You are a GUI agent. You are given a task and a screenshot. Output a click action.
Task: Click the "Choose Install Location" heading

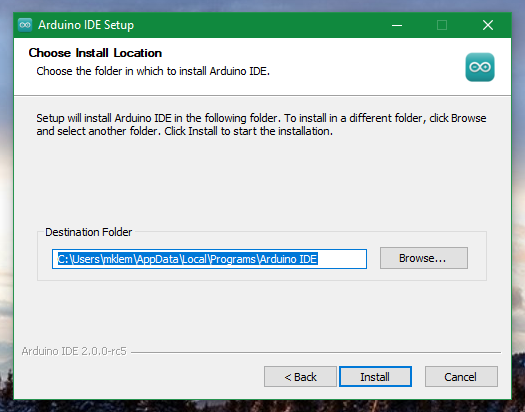(x=95, y=53)
